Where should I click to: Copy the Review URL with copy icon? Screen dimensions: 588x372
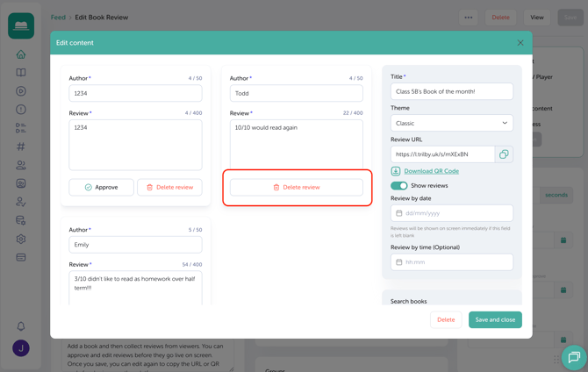point(504,154)
